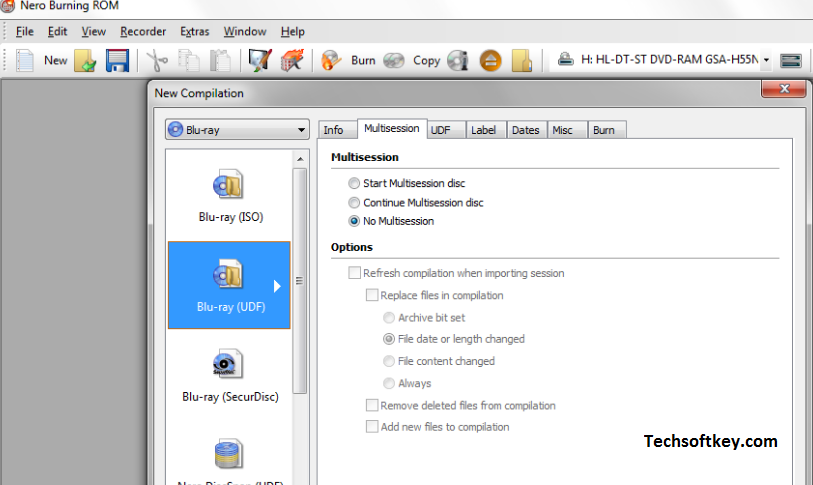
Task: Toggle Add new files to compilation
Action: (x=372, y=426)
